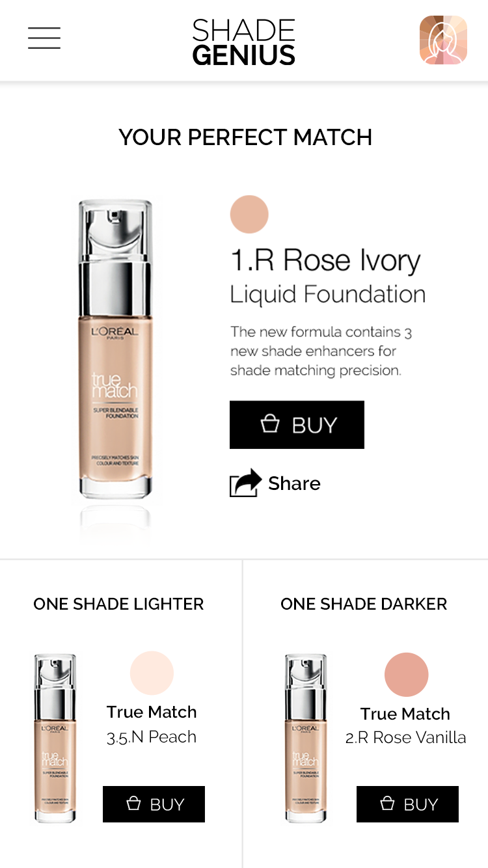Image resolution: width=488 pixels, height=868 pixels.
Task: Buy the 2.R Rose Vanilla shade
Action: pos(407,804)
